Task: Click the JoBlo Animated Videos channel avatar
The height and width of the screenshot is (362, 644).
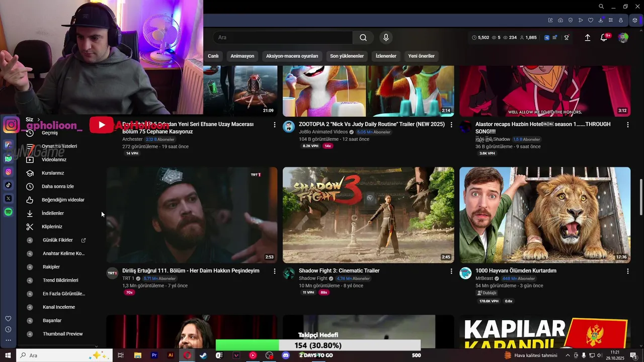Action: pyautogui.click(x=289, y=126)
